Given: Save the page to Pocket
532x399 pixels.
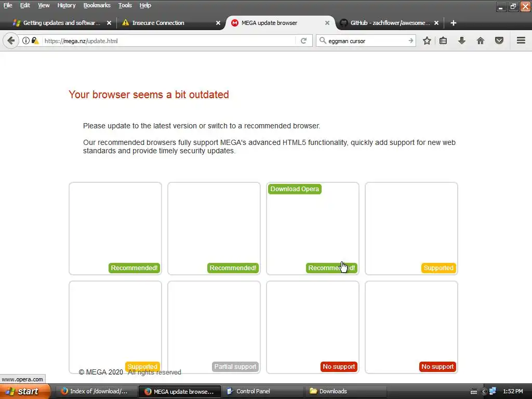Looking at the screenshot, I should pyautogui.click(x=499, y=41).
